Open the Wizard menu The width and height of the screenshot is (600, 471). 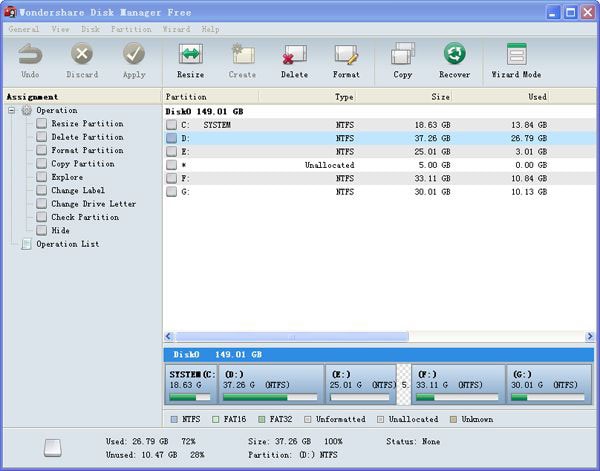coord(176,29)
